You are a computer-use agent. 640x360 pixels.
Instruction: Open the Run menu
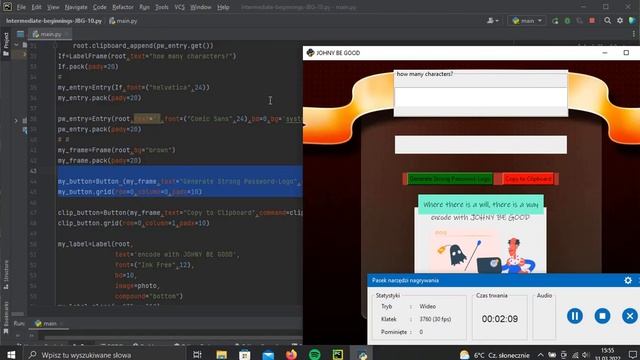tap(144, 7)
